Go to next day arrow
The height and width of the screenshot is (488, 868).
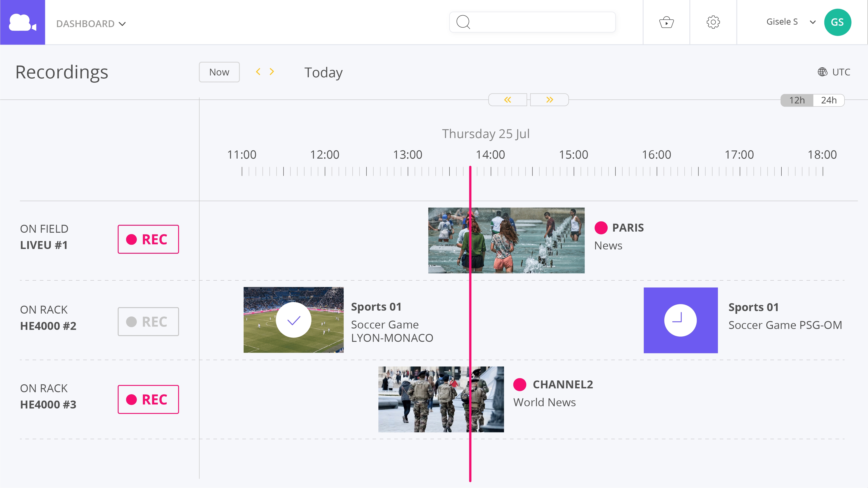click(271, 72)
